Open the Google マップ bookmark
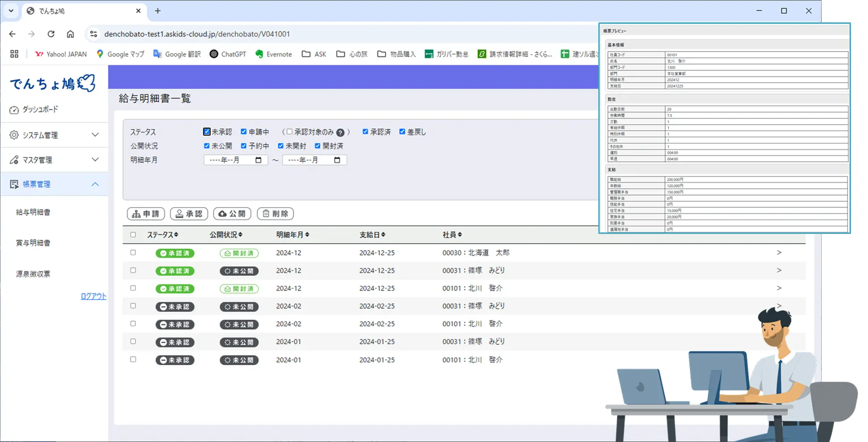The image size is (868, 442). pos(120,54)
